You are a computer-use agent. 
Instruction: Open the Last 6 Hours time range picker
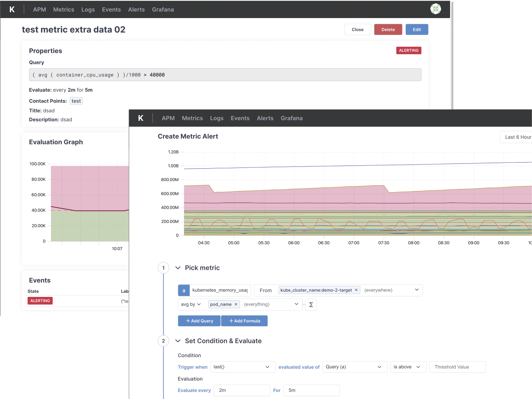[x=517, y=137]
